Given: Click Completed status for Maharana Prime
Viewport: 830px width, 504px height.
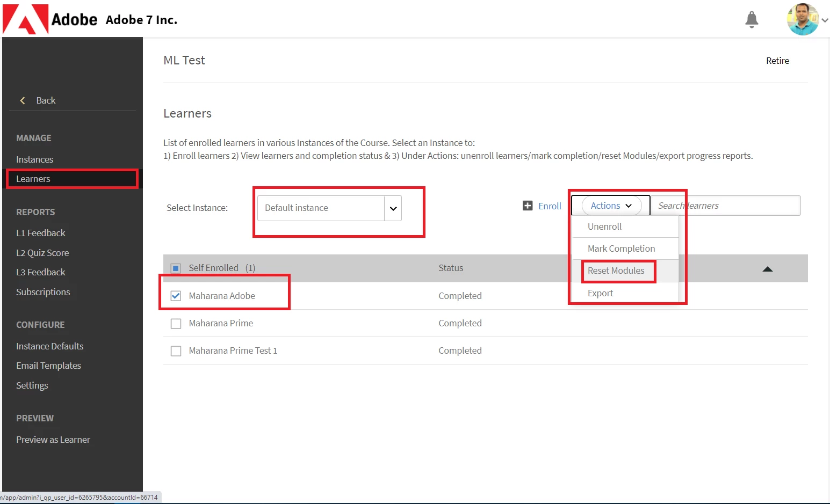Looking at the screenshot, I should (460, 323).
